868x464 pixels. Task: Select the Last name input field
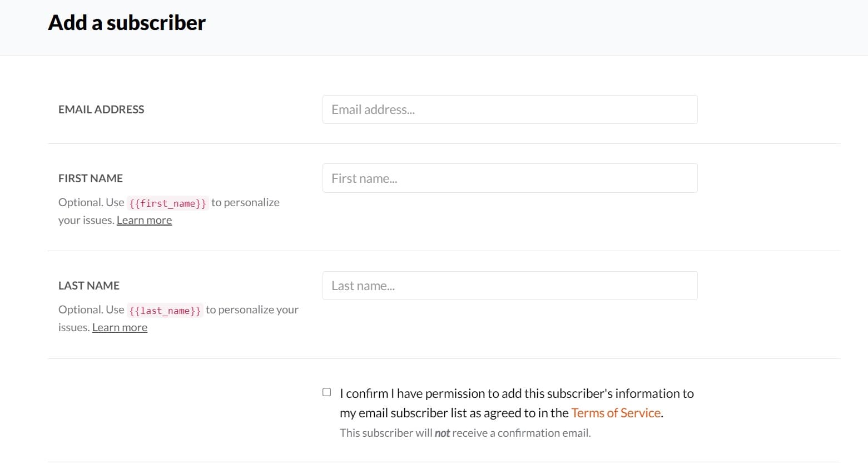click(509, 286)
